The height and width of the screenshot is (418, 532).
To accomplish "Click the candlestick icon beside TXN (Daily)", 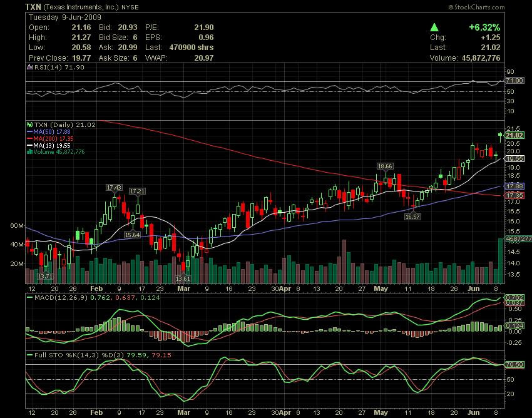I will pyautogui.click(x=29, y=125).
